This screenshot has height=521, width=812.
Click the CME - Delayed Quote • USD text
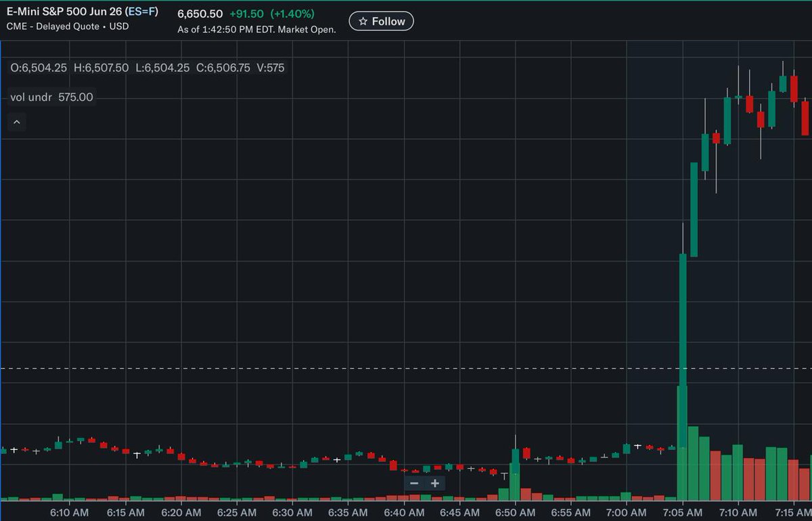[x=68, y=26]
